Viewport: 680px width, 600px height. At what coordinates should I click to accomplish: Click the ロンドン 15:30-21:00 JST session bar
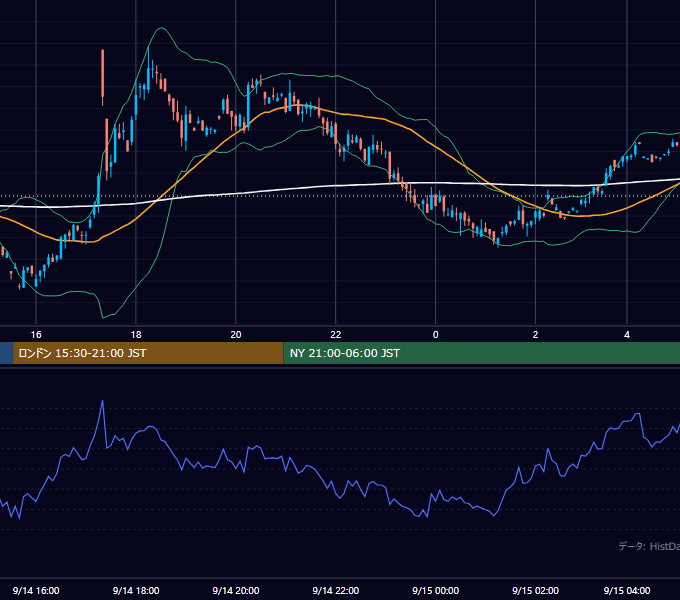(148, 353)
